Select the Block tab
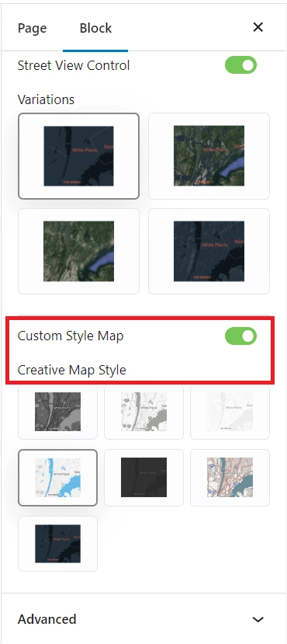The image size is (287, 644). pyautogui.click(x=95, y=28)
